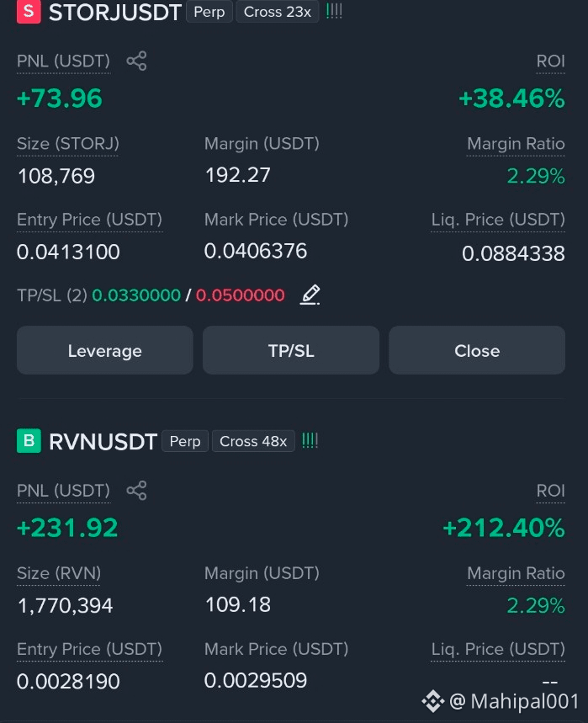
Task: Tap the green B buy badge
Action: (29, 441)
